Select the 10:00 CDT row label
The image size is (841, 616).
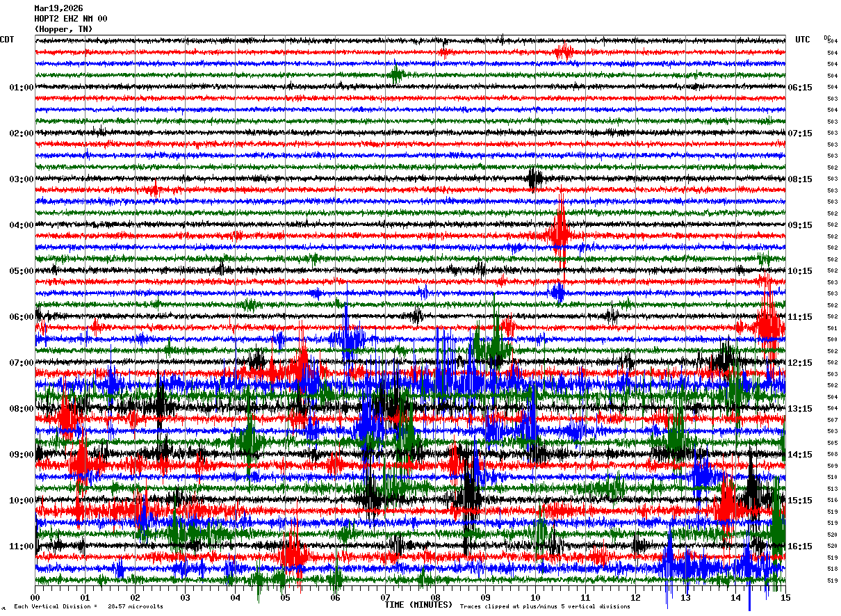[x=22, y=501]
